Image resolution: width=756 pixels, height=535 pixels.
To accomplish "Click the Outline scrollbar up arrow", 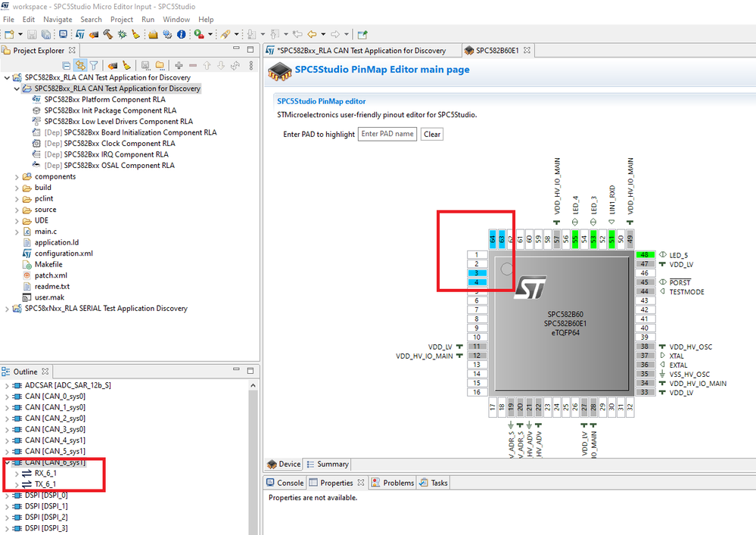I will pyautogui.click(x=253, y=385).
